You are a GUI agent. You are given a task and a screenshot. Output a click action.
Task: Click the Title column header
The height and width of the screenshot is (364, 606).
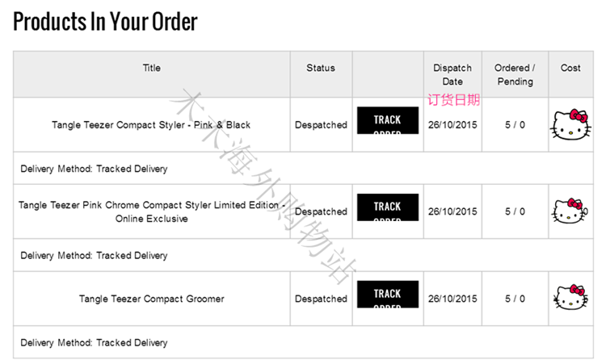(x=151, y=69)
